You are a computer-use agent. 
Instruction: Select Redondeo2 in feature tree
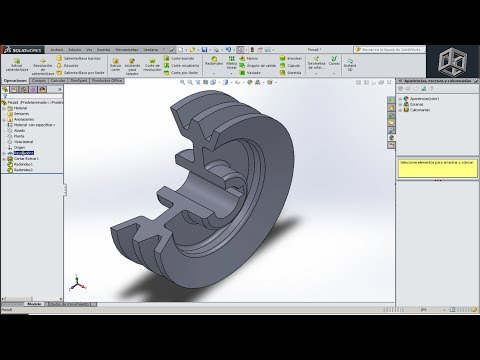coord(20,170)
